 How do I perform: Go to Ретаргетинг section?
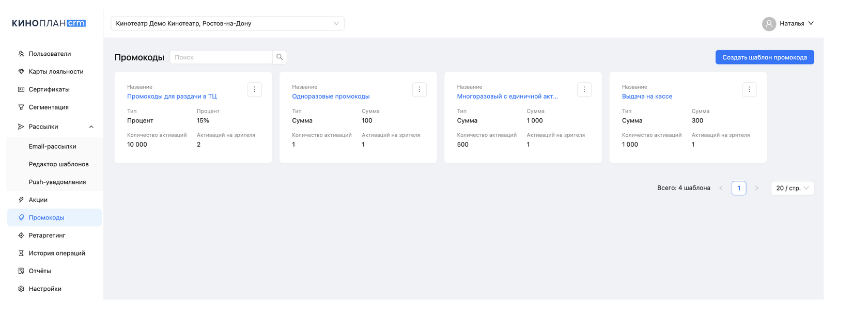[47, 235]
